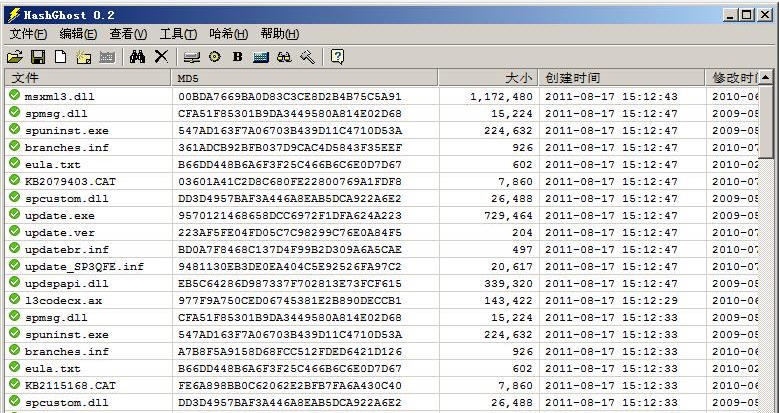Click the size value 143,422
Image resolution: width=779 pixels, height=413 pixels.
(x=508, y=301)
